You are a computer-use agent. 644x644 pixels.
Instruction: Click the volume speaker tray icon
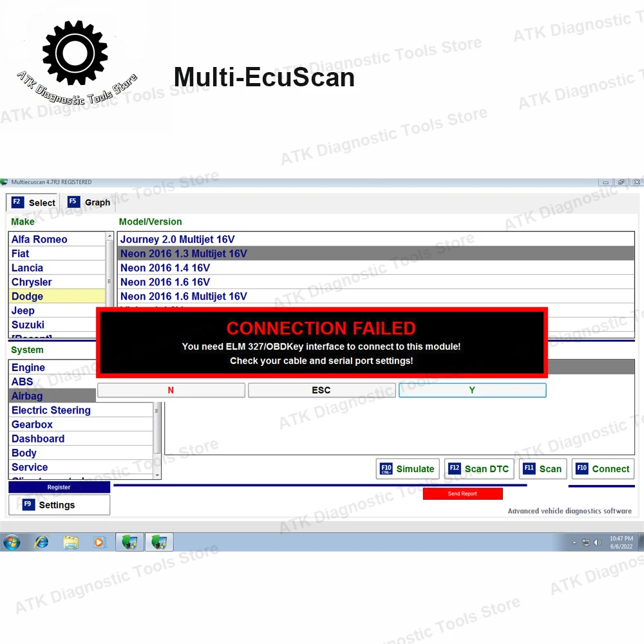pos(597,542)
